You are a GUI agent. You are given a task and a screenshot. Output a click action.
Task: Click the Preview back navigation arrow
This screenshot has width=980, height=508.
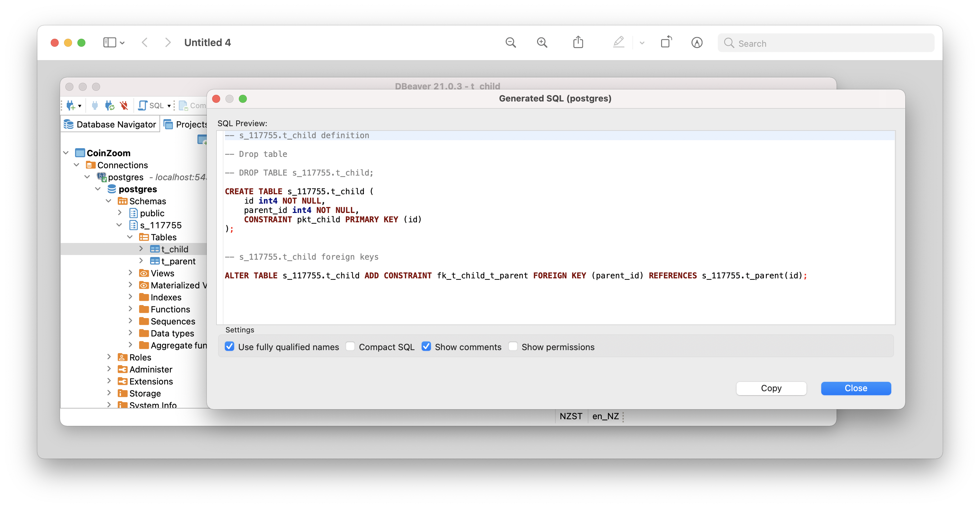144,42
